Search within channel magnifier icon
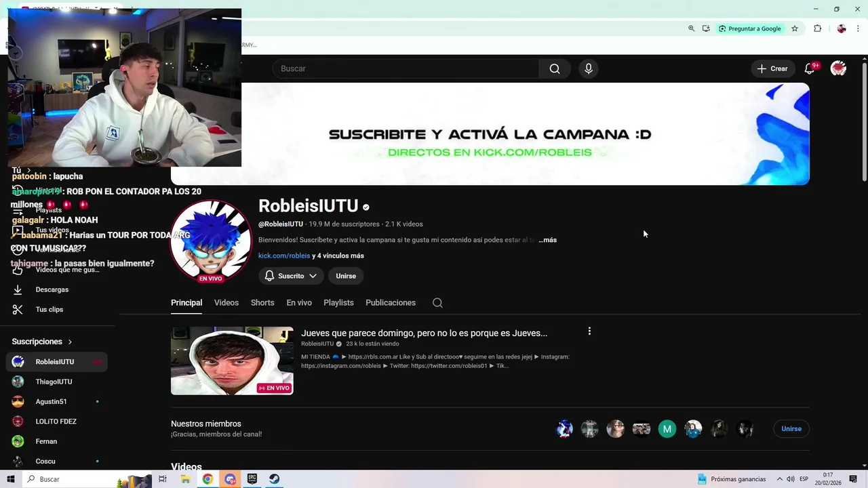This screenshot has width=868, height=488. (437, 303)
